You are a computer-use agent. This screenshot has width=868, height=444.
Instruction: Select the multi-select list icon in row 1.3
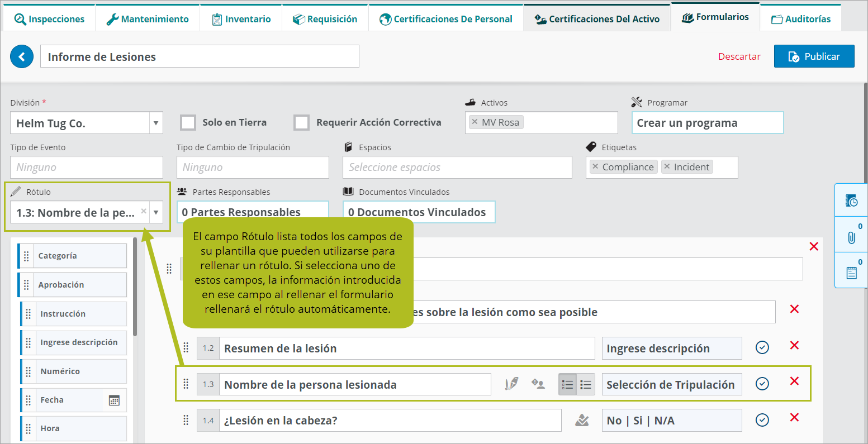pyautogui.click(x=586, y=384)
